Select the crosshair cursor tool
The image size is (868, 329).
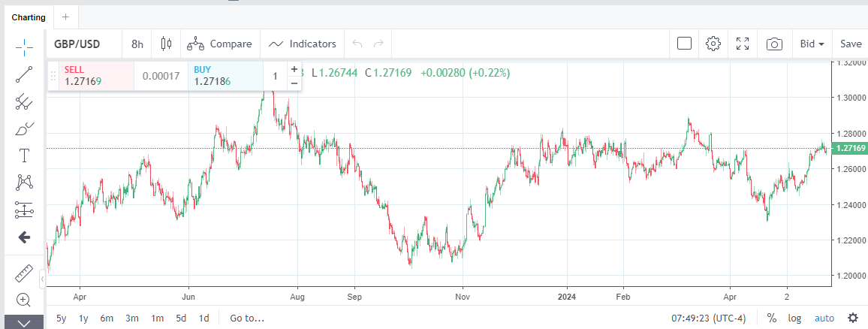(x=24, y=47)
